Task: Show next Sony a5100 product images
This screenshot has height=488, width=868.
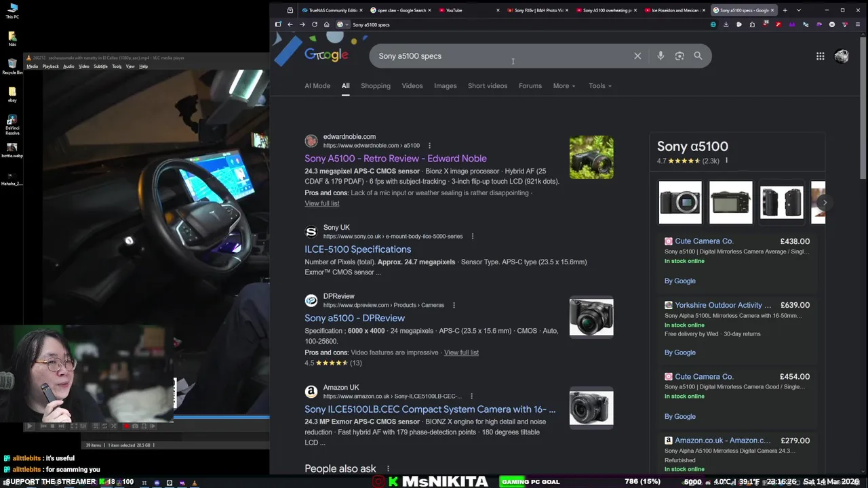Action: pyautogui.click(x=825, y=202)
